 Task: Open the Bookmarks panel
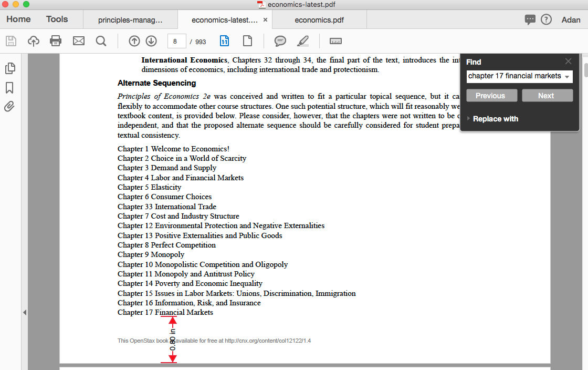click(9, 88)
